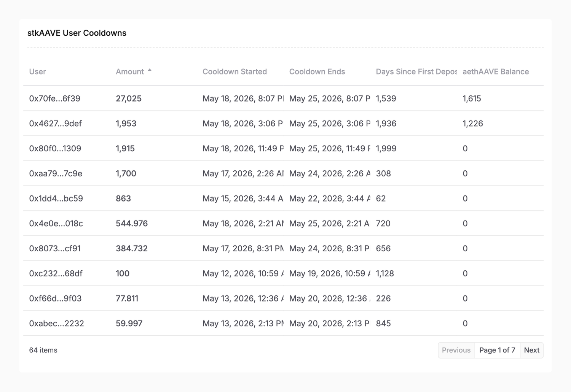The width and height of the screenshot is (571, 392).
Task: Click the Previous page button
Action: tap(456, 350)
